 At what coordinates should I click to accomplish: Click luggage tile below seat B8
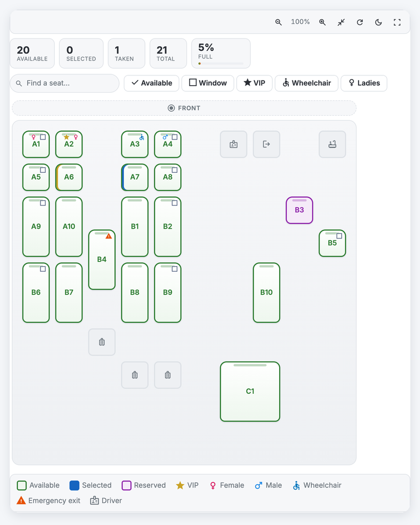pos(135,375)
